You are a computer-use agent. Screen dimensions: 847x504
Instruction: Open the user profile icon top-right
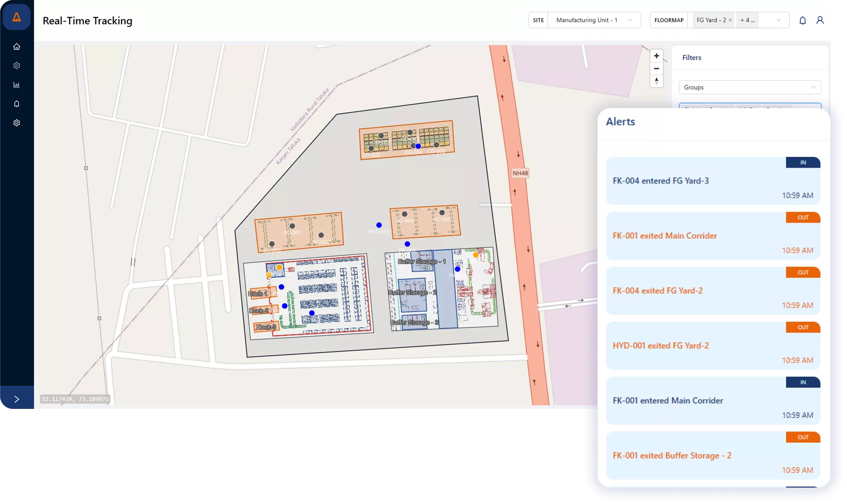pos(820,20)
